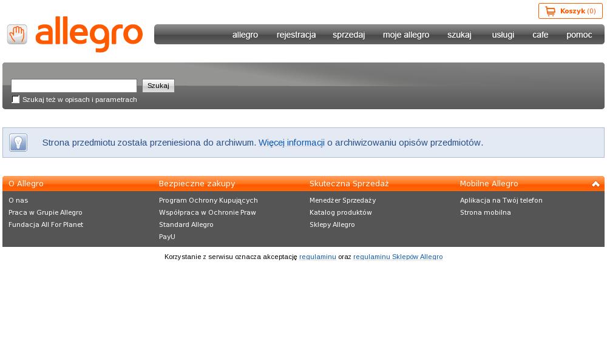This screenshot has height=364, width=607.
Task: Open the 'regulaminu' terms link
Action: tap(318, 257)
